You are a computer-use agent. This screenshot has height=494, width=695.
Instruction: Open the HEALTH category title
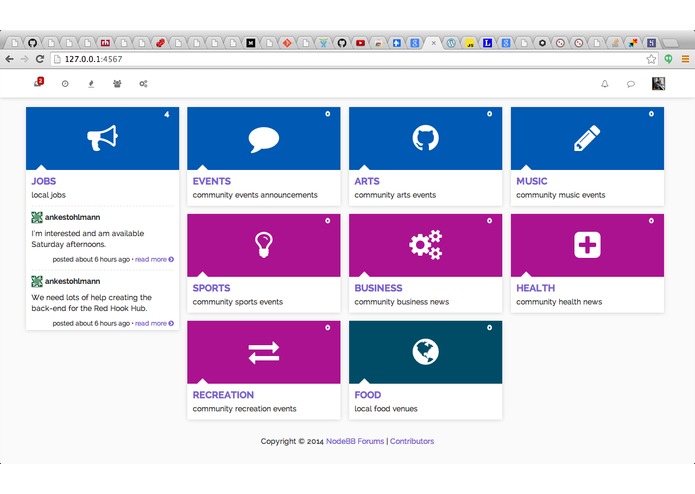(535, 288)
